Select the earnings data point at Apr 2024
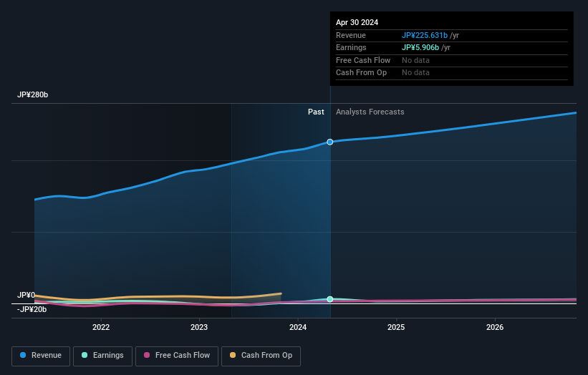The image size is (588, 375). pos(330,299)
